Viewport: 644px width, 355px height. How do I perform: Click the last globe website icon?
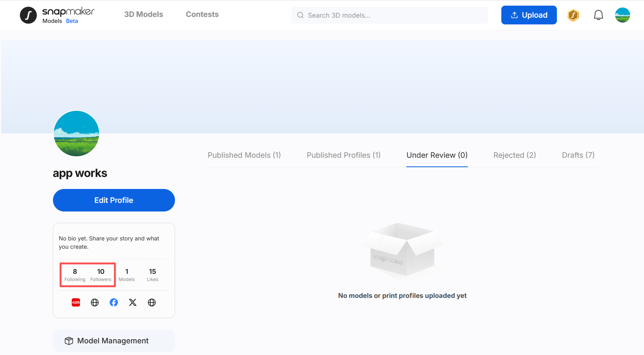(x=152, y=302)
